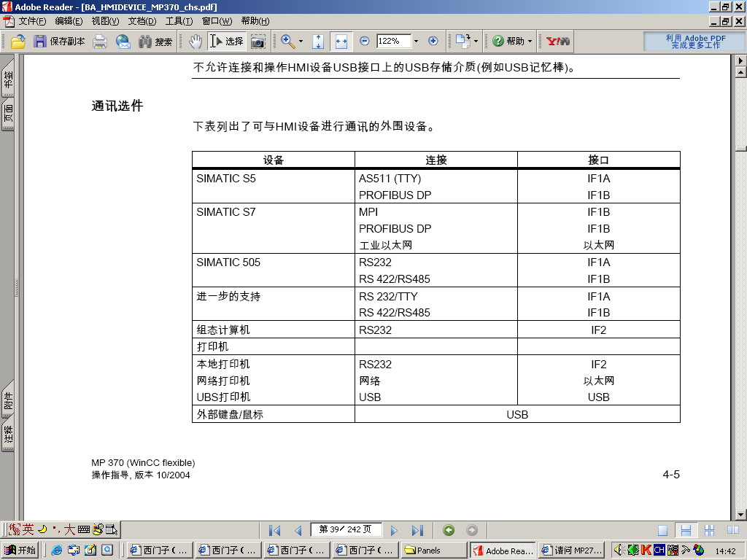This screenshot has width=747, height=560.
Task: Open Search with the binoculars icon
Action: coord(155,42)
